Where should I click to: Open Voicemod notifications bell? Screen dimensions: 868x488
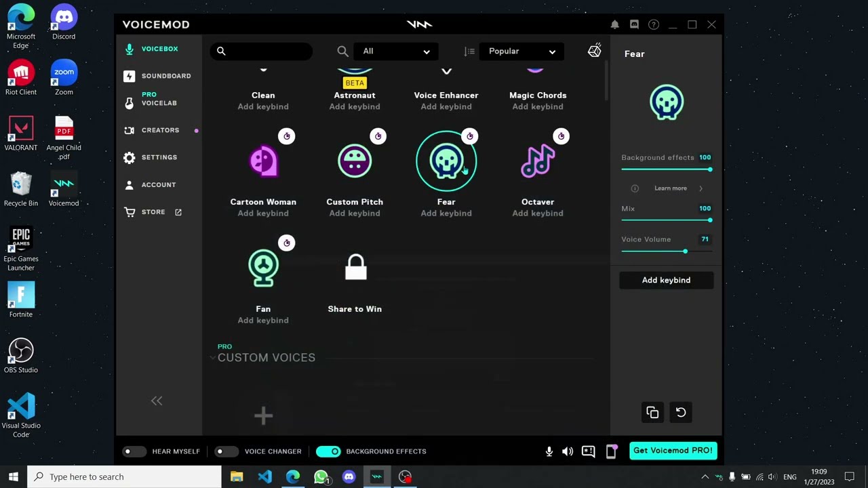pyautogui.click(x=614, y=24)
